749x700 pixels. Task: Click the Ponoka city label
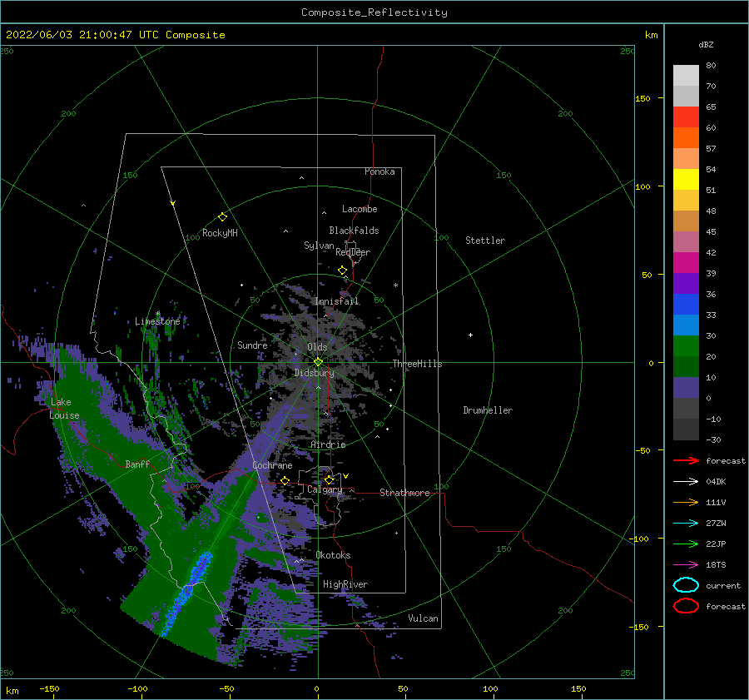379,171
